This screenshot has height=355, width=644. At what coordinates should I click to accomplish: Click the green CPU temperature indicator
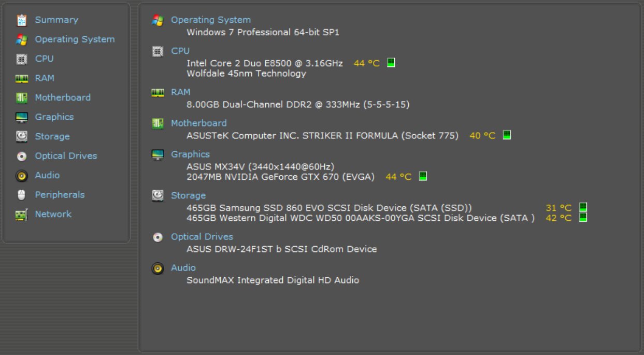pyautogui.click(x=391, y=63)
